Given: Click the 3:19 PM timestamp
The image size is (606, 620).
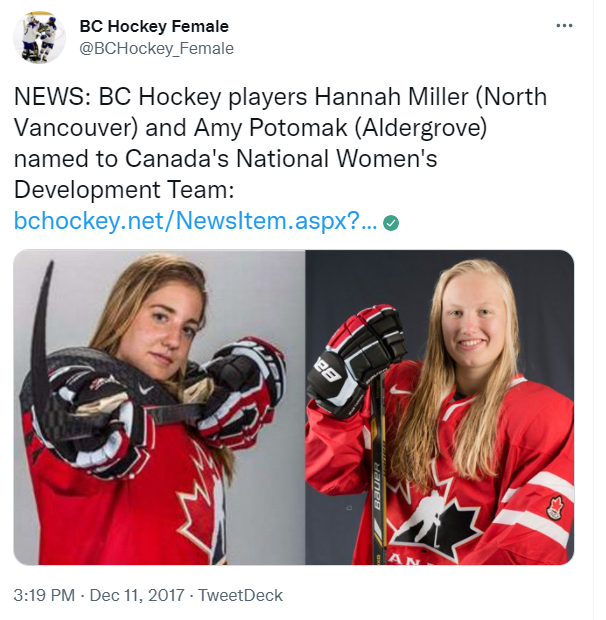Looking at the screenshot, I should pyautogui.click(x=44, y=595).
